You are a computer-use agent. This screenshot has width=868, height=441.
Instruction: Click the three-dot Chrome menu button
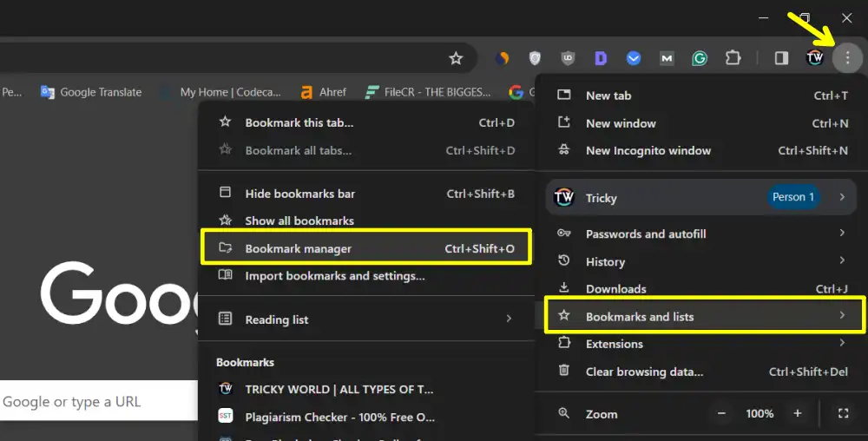[847, 57]
